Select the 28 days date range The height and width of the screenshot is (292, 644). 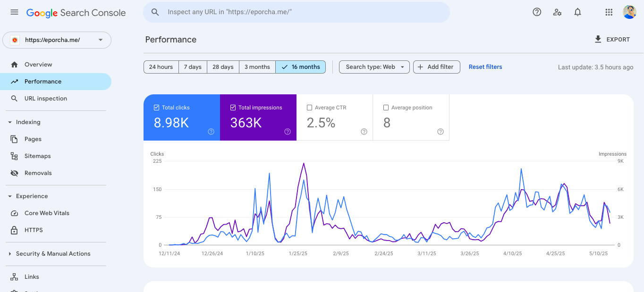coord(223,67)
